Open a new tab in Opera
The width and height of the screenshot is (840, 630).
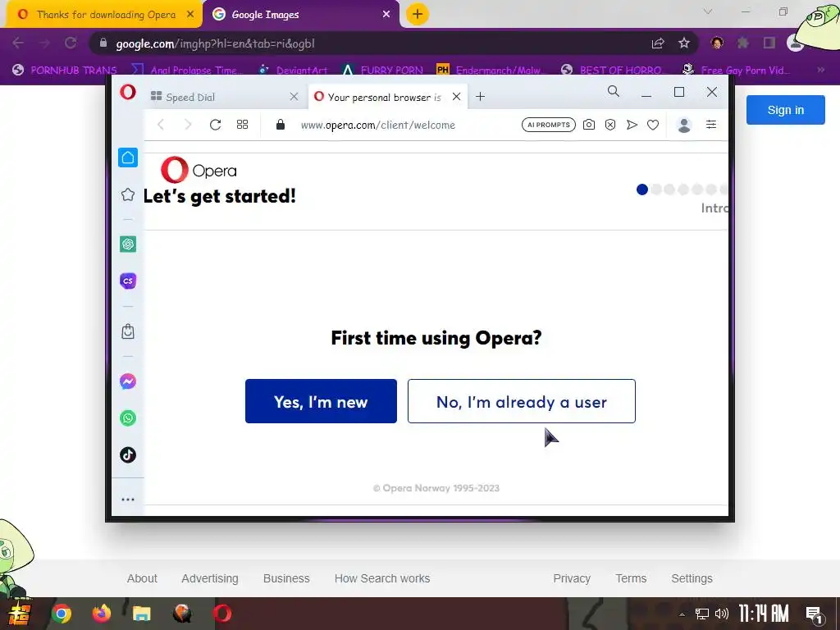click(x=481, y=97)
